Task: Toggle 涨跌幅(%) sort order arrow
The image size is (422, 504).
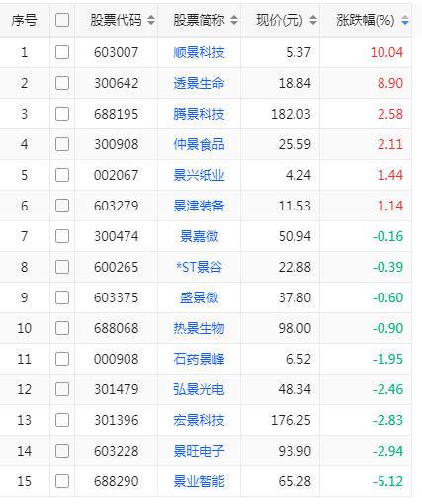Action: point(405,20)
